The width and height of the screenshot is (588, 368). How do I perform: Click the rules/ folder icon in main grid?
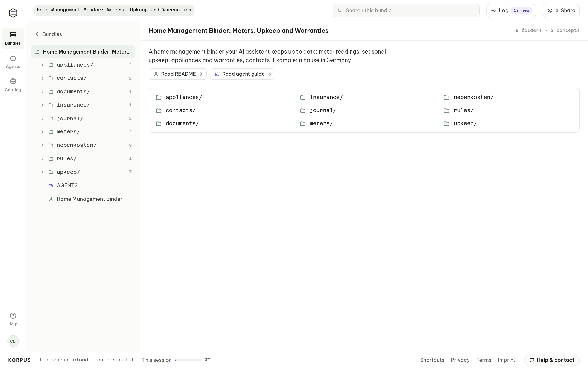pyautogui.click(x=446, y=110)
